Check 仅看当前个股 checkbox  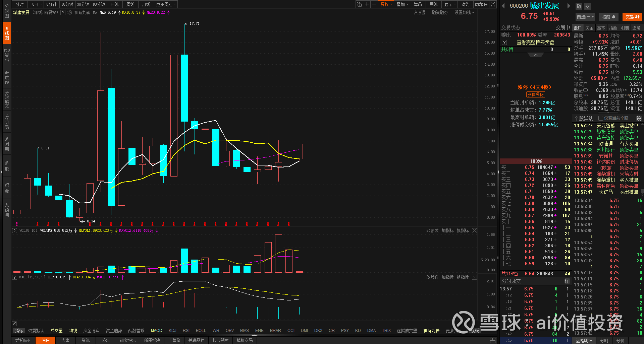601,118
